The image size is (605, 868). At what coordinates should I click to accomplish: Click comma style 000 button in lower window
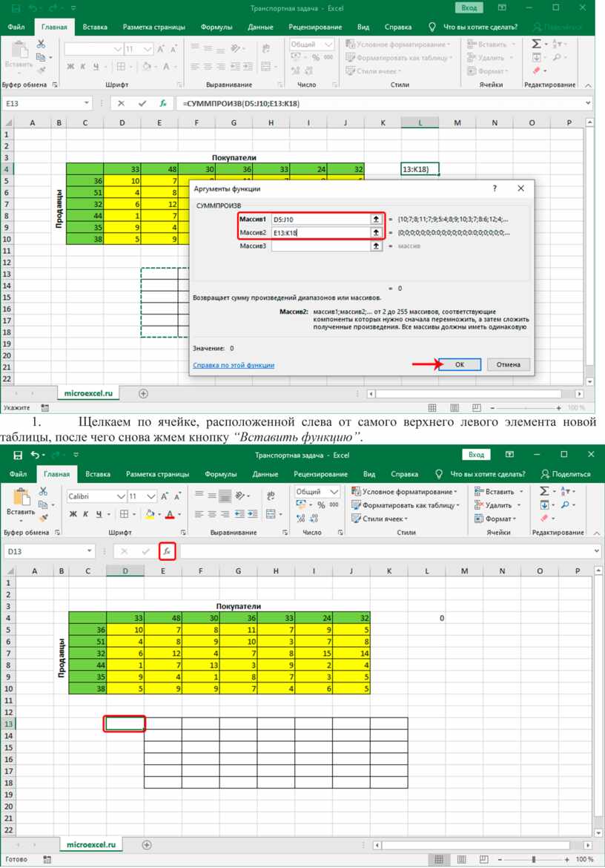[x=334, y=505]
